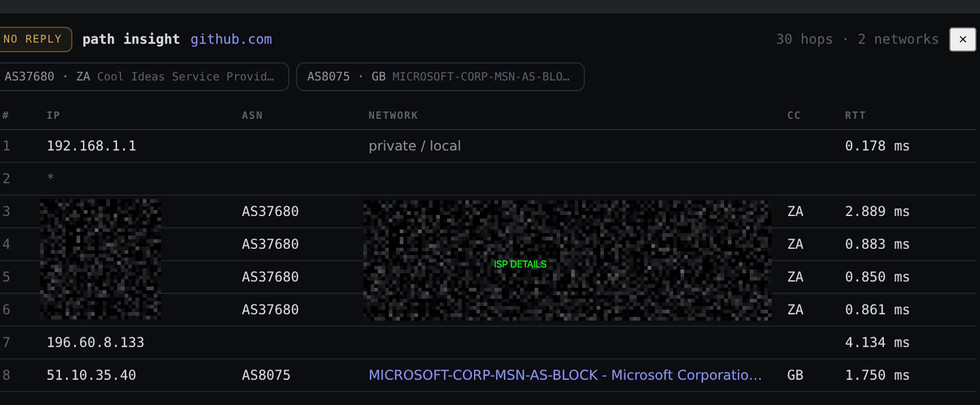Open the MICROSOFT-CORP-MSN-AS-BLOCK network link

(x=565, y=375)
